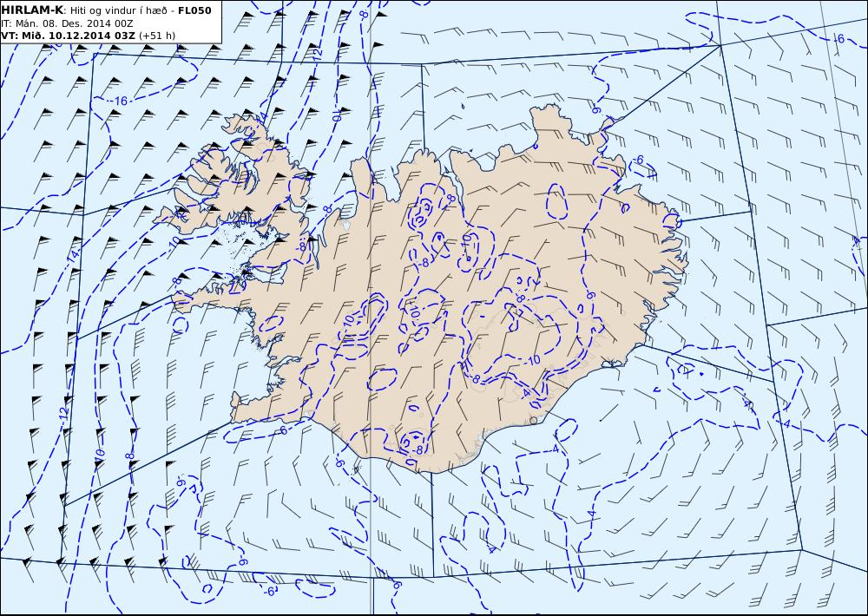Click the "(+51 h)" forecast offset text

(157, 36)
